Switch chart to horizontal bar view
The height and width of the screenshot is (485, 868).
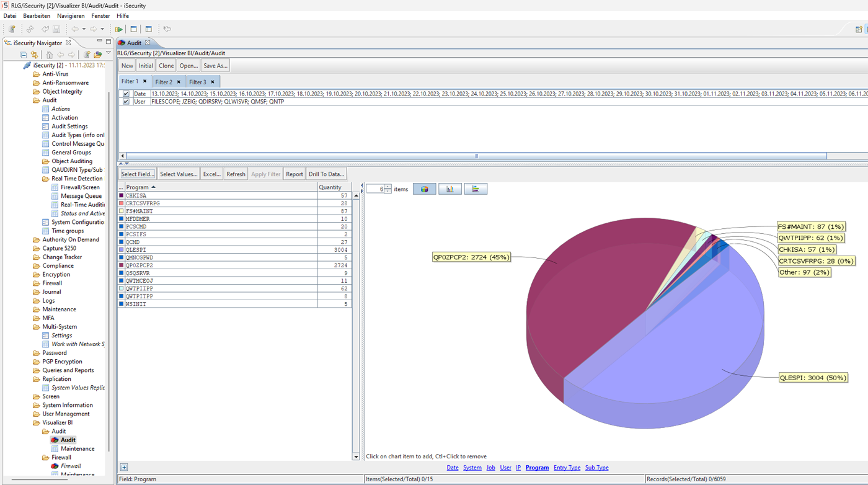coord(476,189)
